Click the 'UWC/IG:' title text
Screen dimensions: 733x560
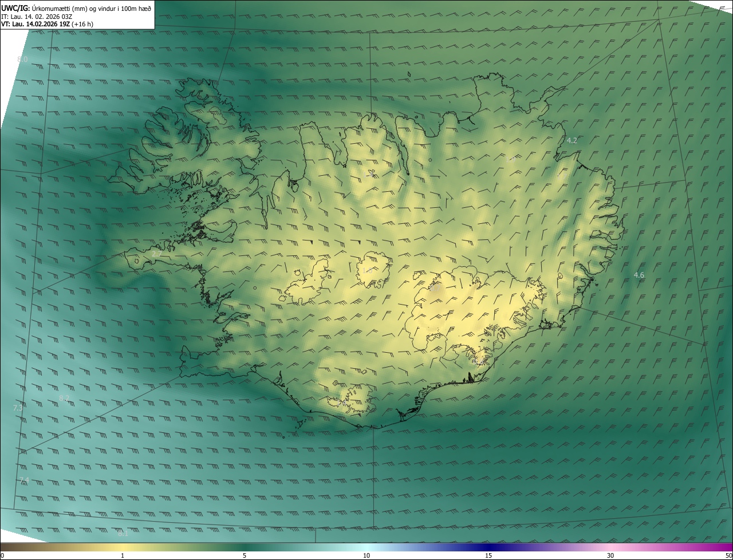coord(15,8)
